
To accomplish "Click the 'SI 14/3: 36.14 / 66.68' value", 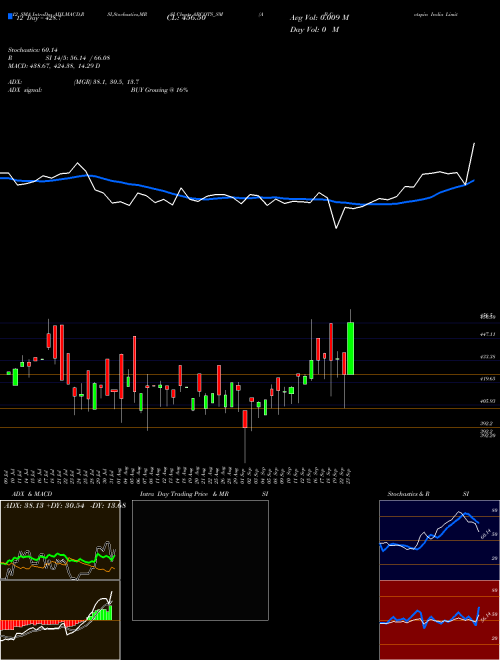I will point(78,58).
